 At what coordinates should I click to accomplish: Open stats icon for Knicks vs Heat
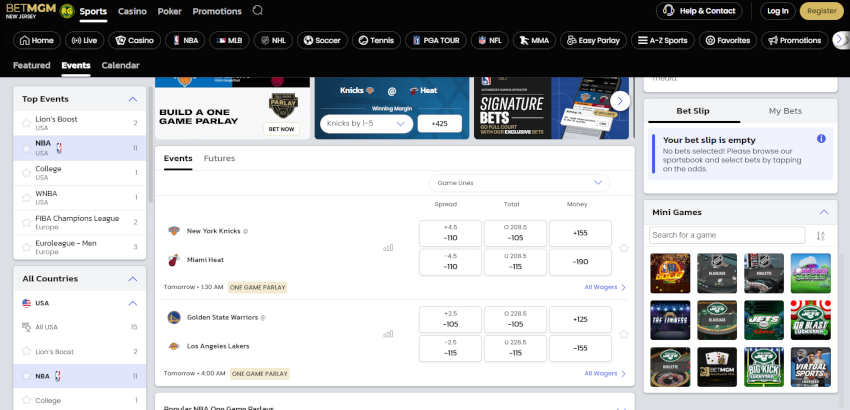tap(388, 248)
